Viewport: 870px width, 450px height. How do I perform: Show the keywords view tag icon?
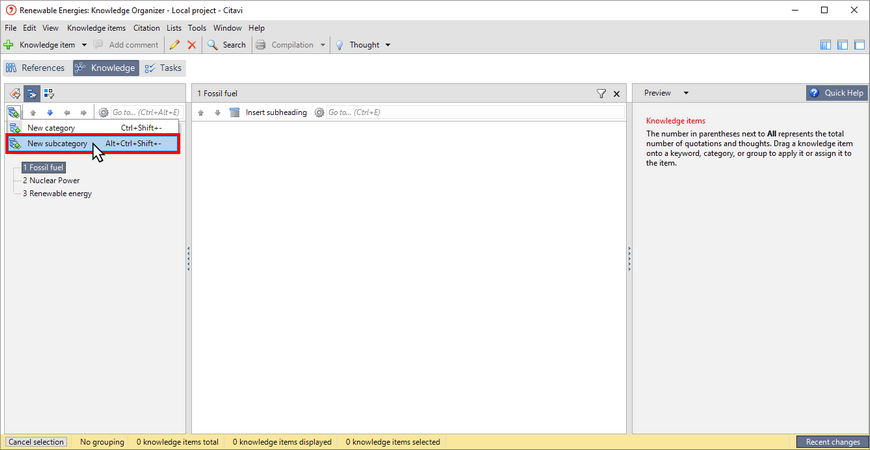click(16, 93)
